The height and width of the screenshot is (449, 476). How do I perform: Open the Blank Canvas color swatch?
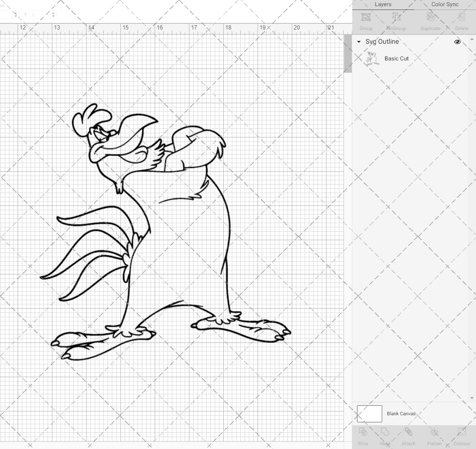tap(369, 413)
